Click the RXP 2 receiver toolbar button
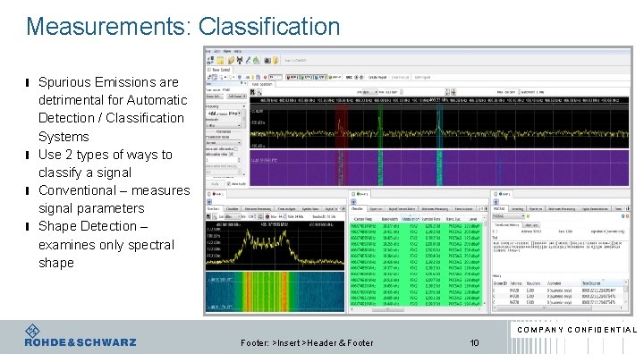 pyautogui.click(x=307, y=77)
